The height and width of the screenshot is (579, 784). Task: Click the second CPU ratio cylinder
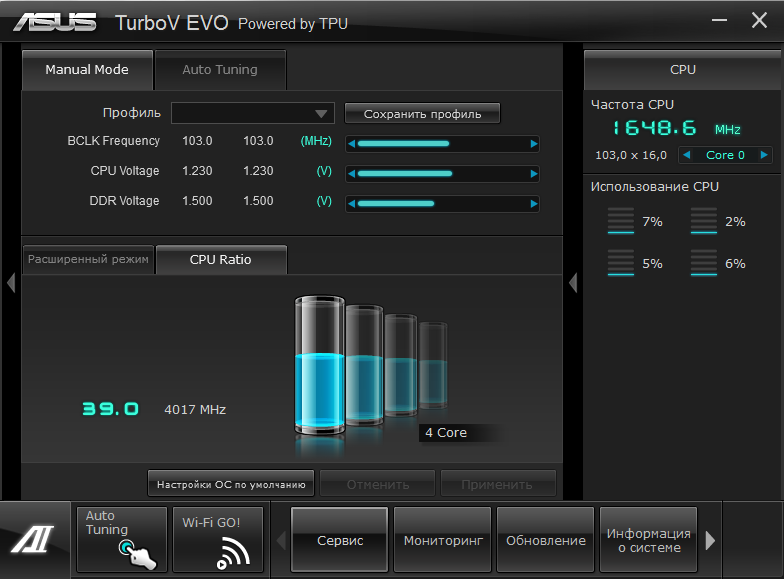point(364,365)
